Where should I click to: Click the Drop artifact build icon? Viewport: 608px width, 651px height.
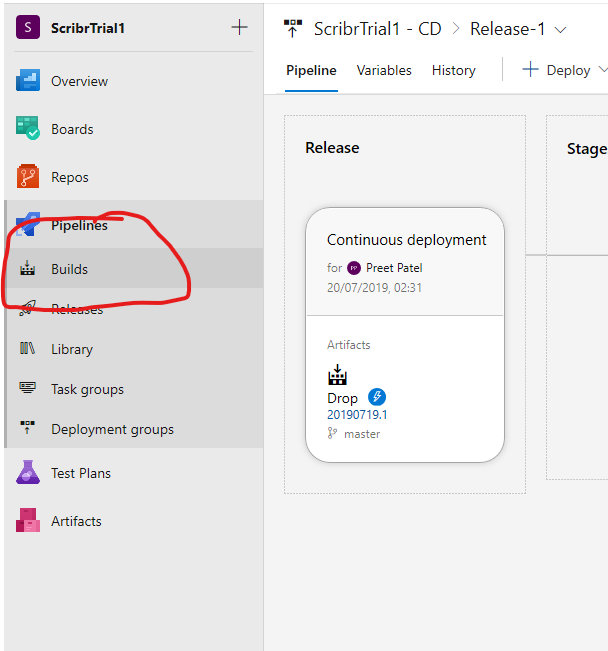click(337, 375)
